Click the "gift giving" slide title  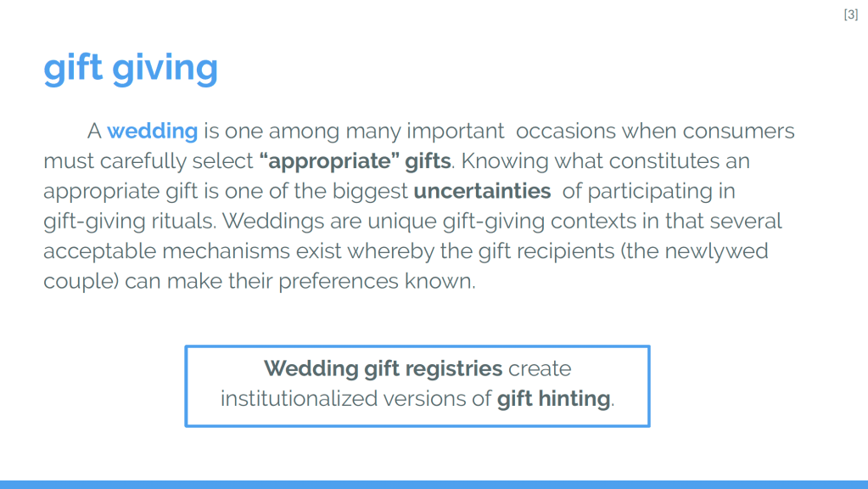[x=131, y=67]
